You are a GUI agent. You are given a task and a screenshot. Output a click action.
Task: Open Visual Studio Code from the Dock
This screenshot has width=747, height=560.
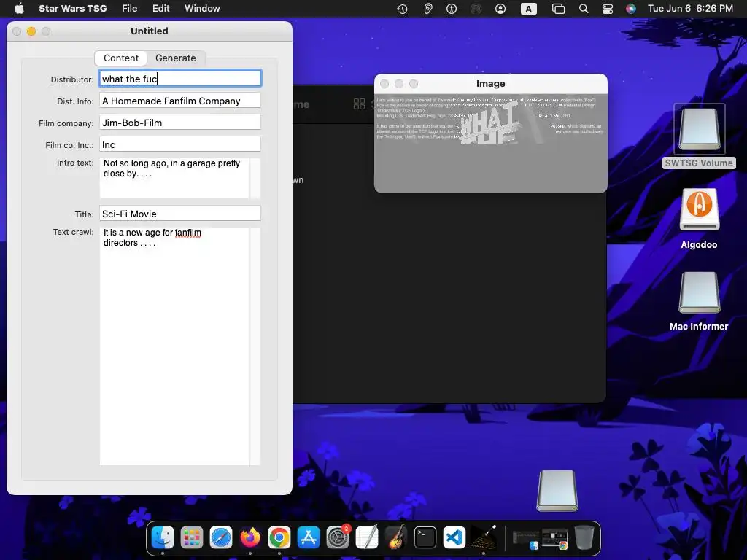454,537
